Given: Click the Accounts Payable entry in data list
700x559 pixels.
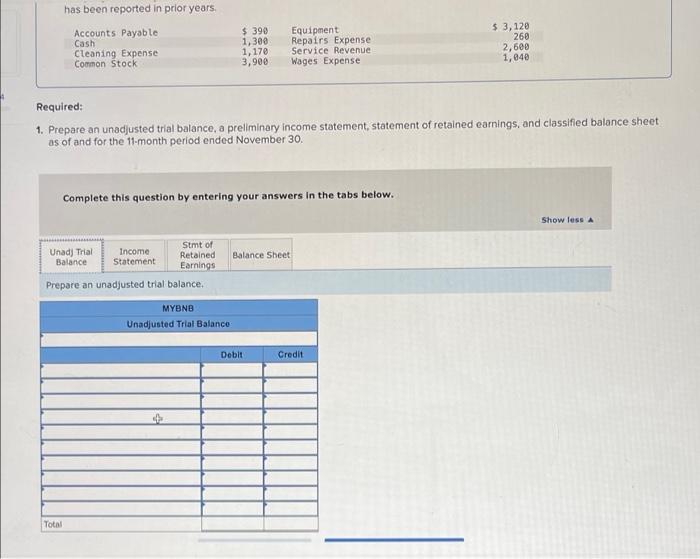Looking at the screenshot, I should pyautogui.click(x=116, y=33).
